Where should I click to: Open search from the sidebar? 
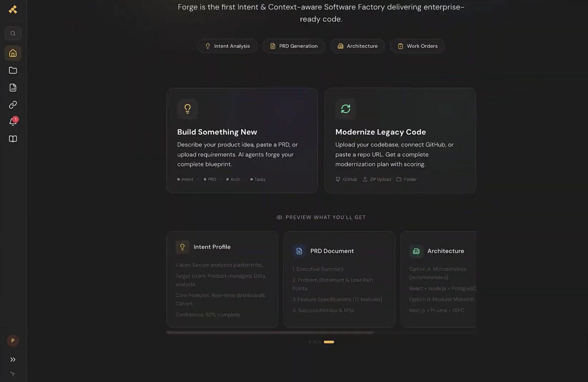point(13,33)
